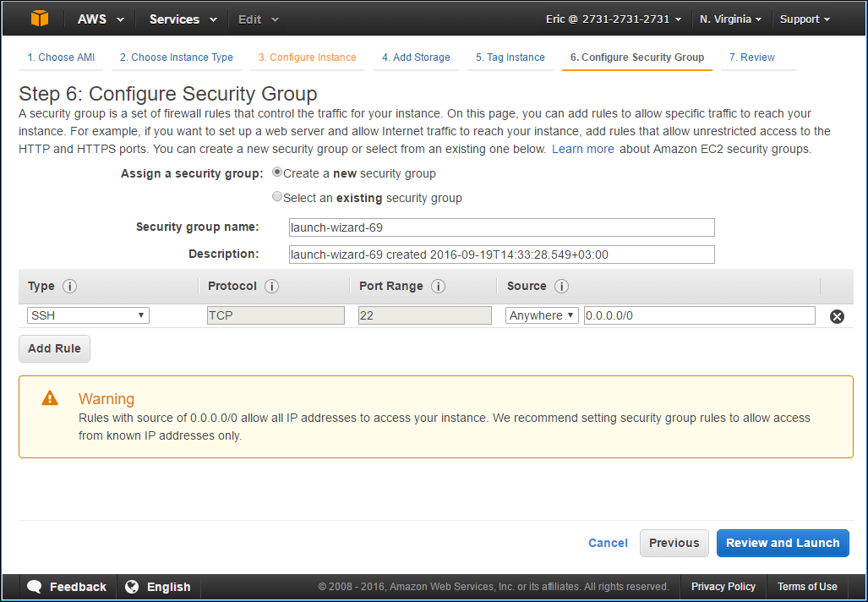Click the TCP protocol field

coord(276,315)
